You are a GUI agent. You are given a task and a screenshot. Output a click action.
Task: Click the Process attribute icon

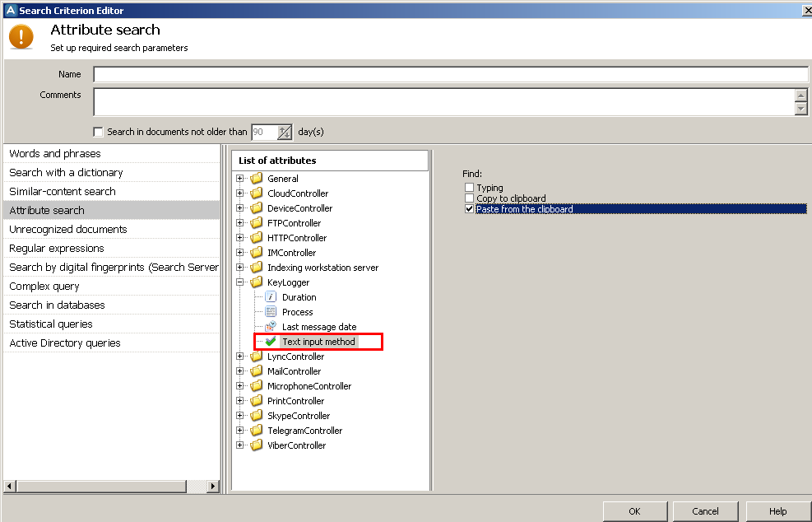click(x=271, y=312)
